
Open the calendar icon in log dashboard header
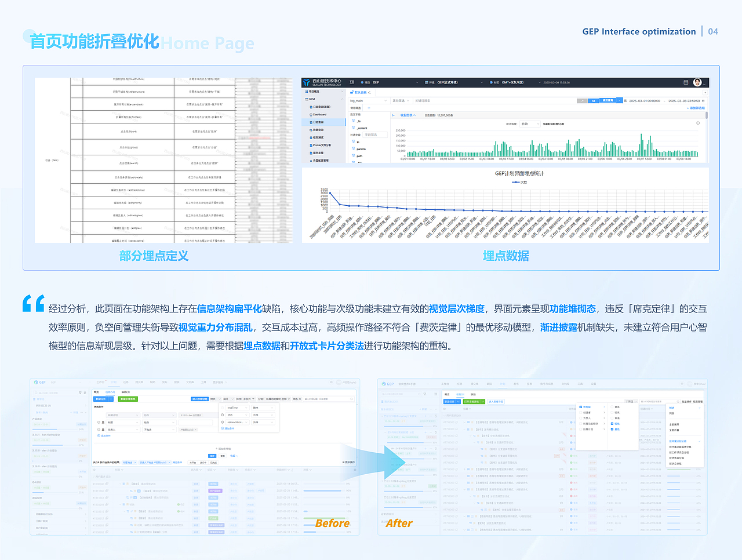pyautogui.click(x=686, y=82)
